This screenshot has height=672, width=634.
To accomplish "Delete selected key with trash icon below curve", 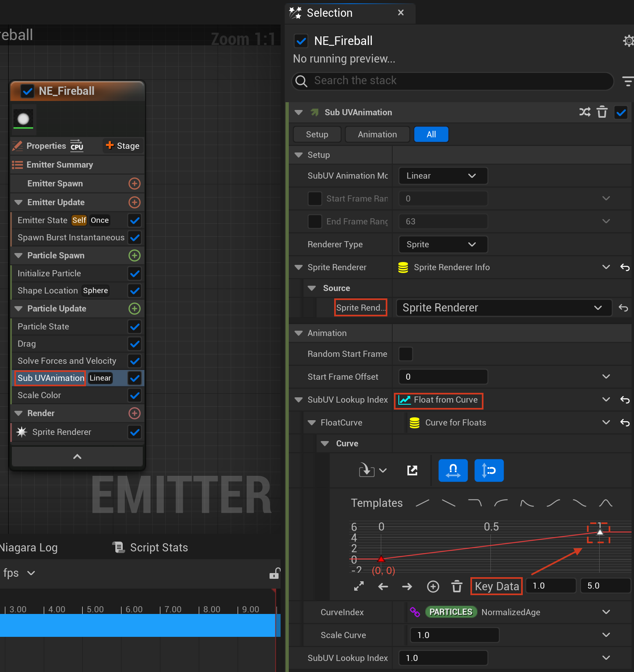I will click(x=457, y=587).
